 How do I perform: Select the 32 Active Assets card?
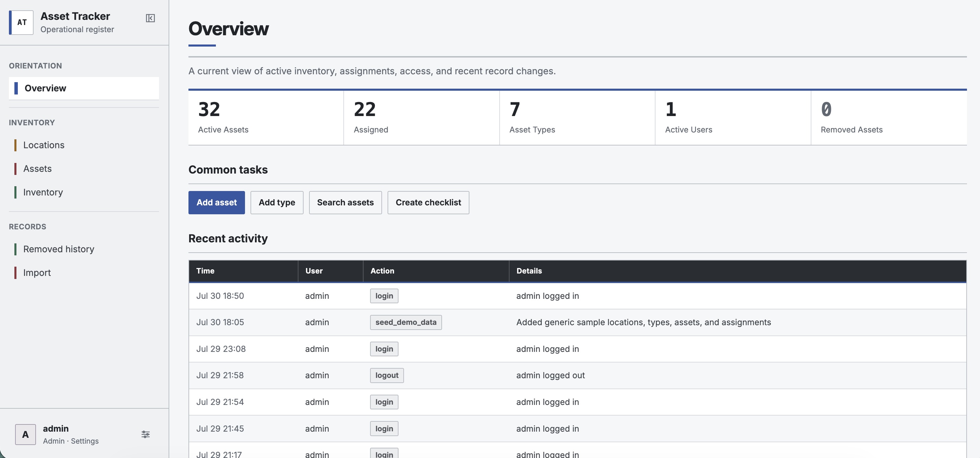point(266,118)
